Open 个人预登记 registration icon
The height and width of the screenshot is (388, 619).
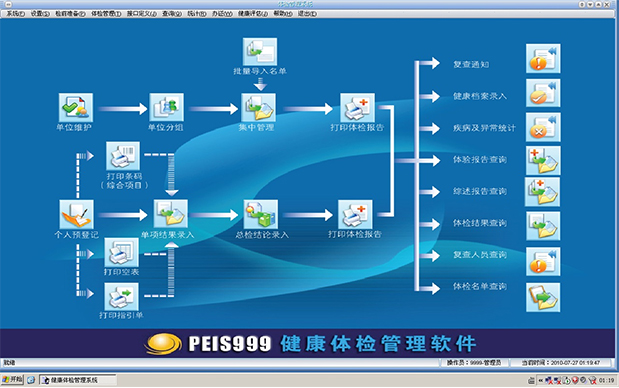[x=77, y=214]
